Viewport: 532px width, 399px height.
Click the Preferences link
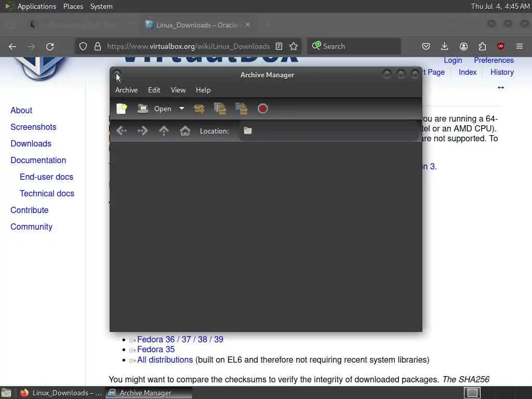point(494,60)
